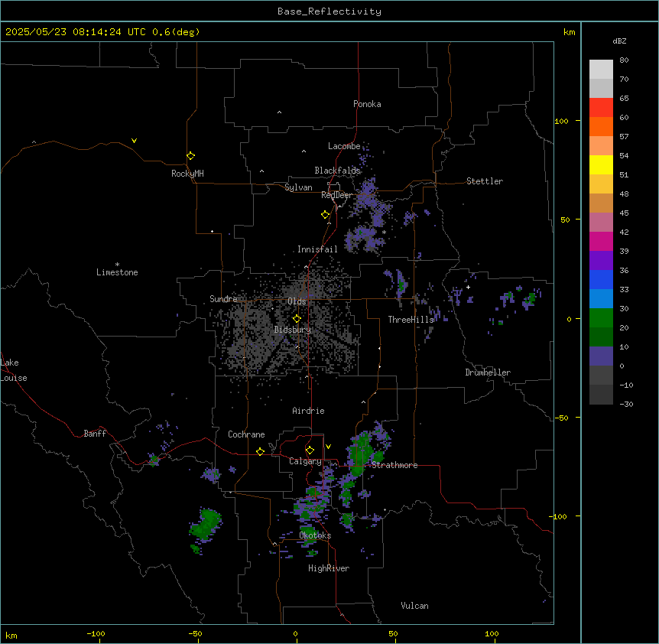Click the Base_Reflectivity title text

click(x=329, y=11)
